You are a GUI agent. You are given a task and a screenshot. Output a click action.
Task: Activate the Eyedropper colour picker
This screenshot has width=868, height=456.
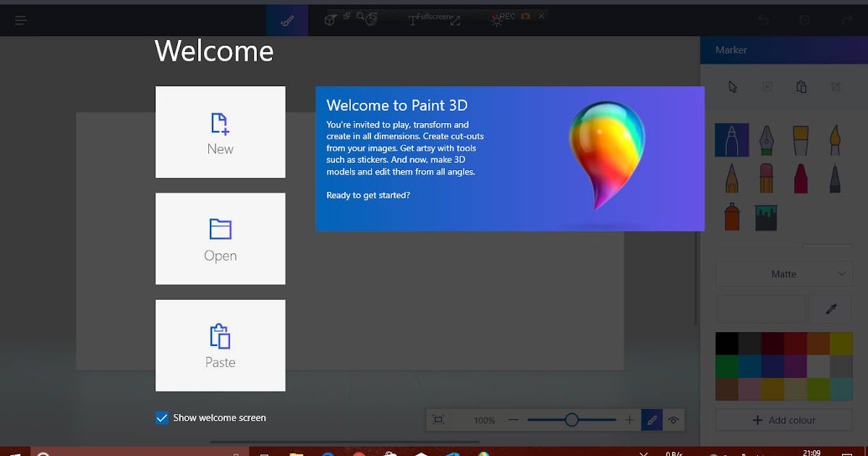(x=830, y=309)
